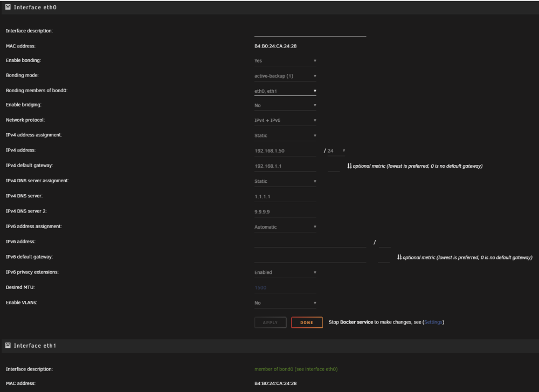
Task: Click the 'Desired MTU:' label
Action: (20, 287)
